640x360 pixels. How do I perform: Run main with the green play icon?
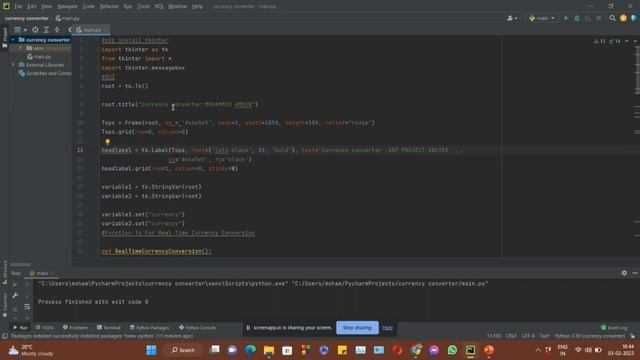click(566, 18)
